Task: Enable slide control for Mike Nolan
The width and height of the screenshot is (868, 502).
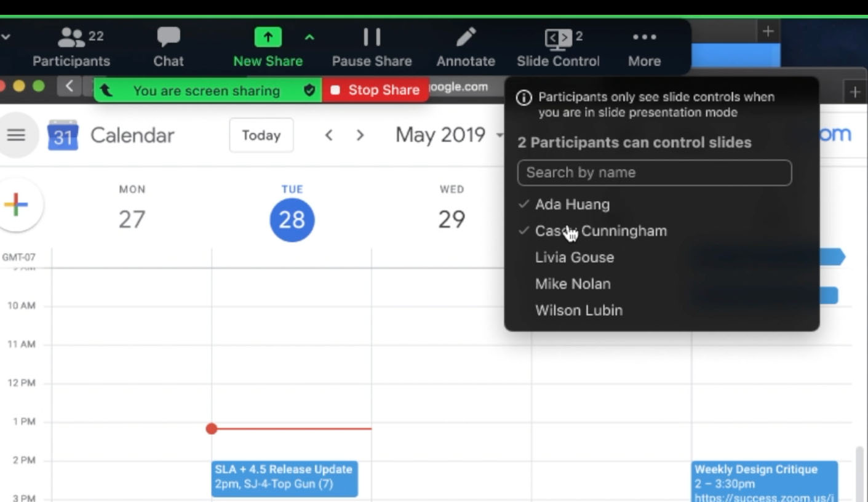Action: (x=573, y=284)
